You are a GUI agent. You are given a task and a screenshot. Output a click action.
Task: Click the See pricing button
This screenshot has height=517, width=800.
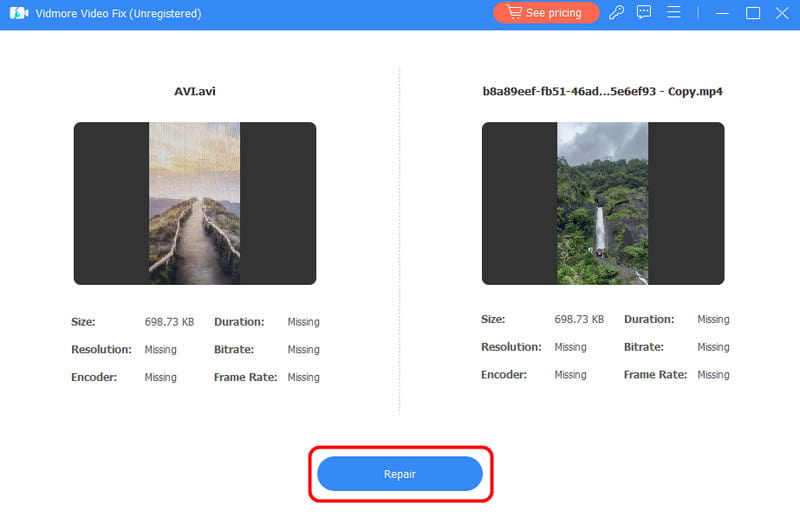pyautogui.click(x=546, y=13)
